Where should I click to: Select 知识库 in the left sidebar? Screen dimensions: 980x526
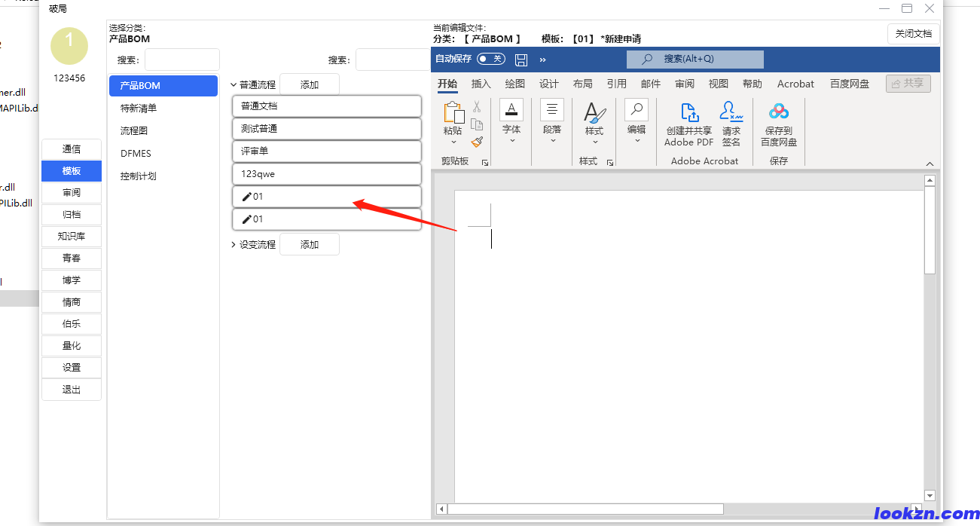72,237
